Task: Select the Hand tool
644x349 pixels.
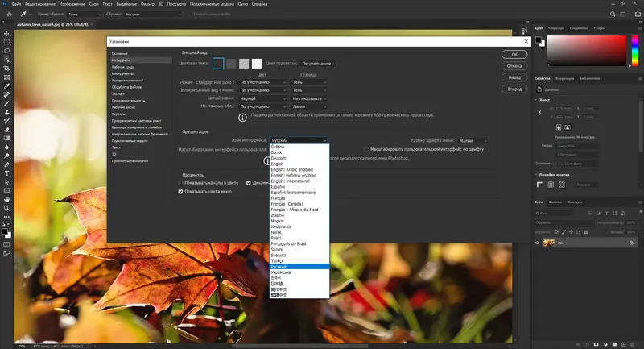Action: [x=6, y=199]
